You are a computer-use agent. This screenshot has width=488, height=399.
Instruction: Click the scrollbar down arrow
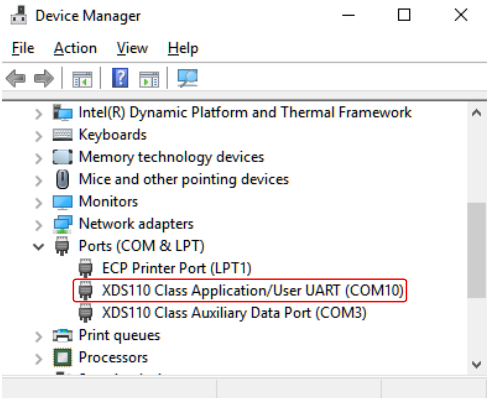(476, 364)
